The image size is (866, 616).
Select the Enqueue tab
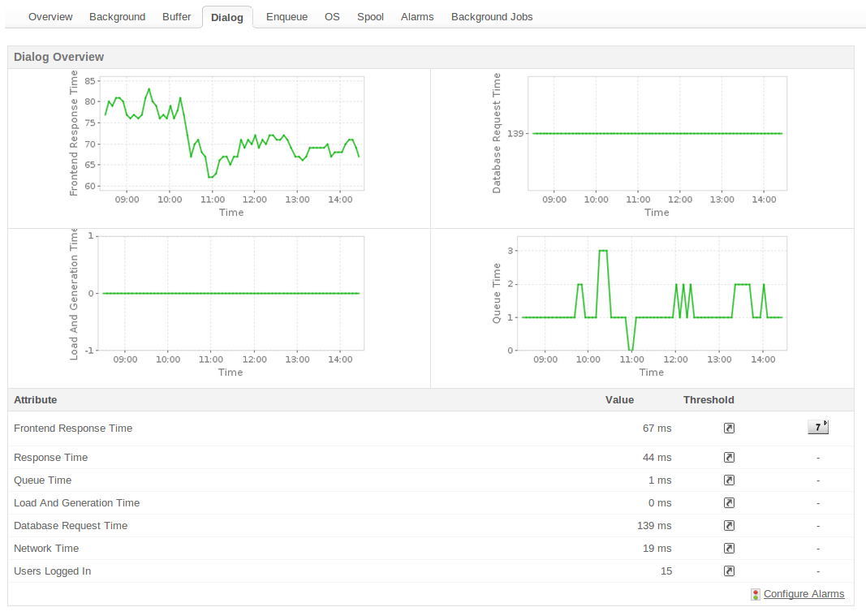pyautogui.click(x=287, y=16)
